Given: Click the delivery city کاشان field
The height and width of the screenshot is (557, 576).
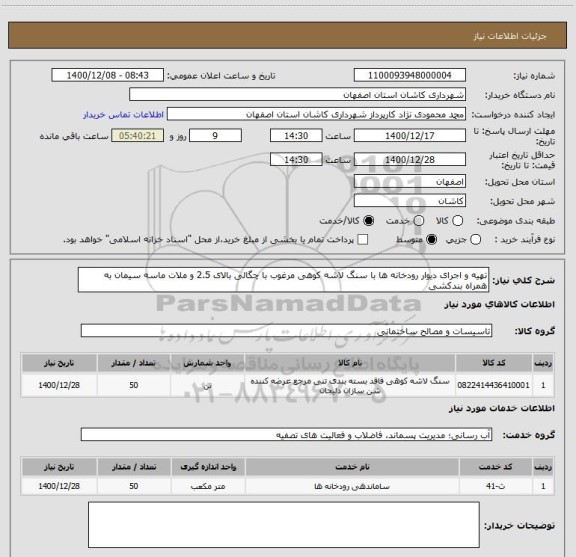Looking at the screenshot, I should [x=410, y=201].
